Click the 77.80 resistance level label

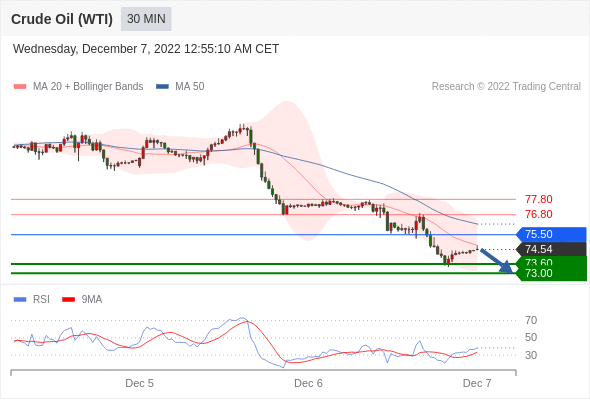pos(539,199)
